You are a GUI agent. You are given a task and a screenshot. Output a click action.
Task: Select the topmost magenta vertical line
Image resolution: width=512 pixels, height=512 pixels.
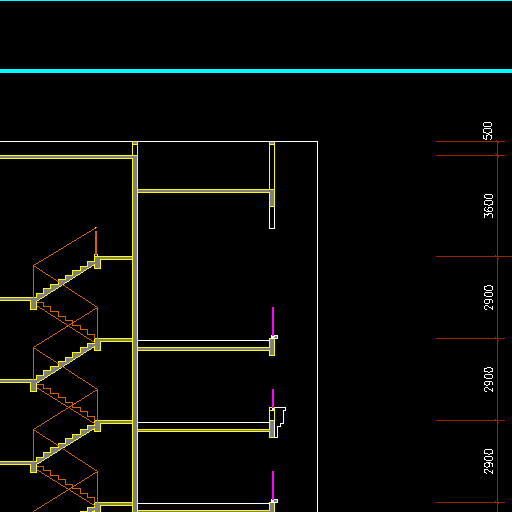273,322
